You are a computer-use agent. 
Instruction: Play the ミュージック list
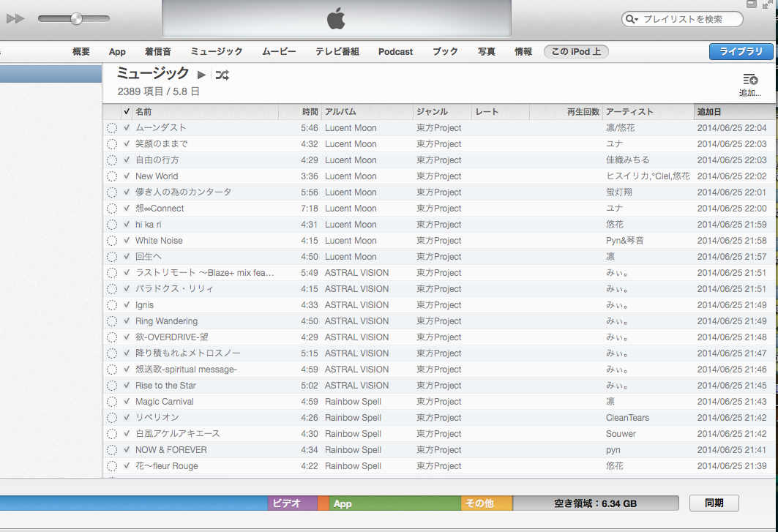pos(201,75)
